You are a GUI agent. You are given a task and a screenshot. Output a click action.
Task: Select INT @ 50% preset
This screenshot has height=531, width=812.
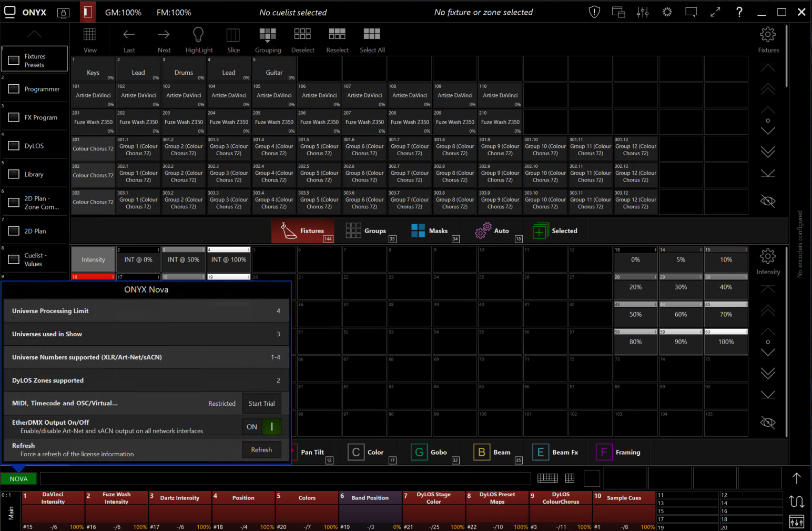(184, 259)
